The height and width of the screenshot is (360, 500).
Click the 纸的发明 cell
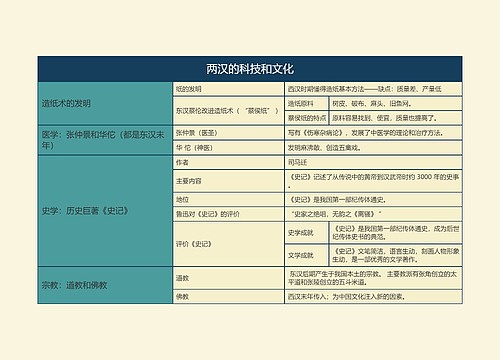pyautogui.click(x=228, y=89)
